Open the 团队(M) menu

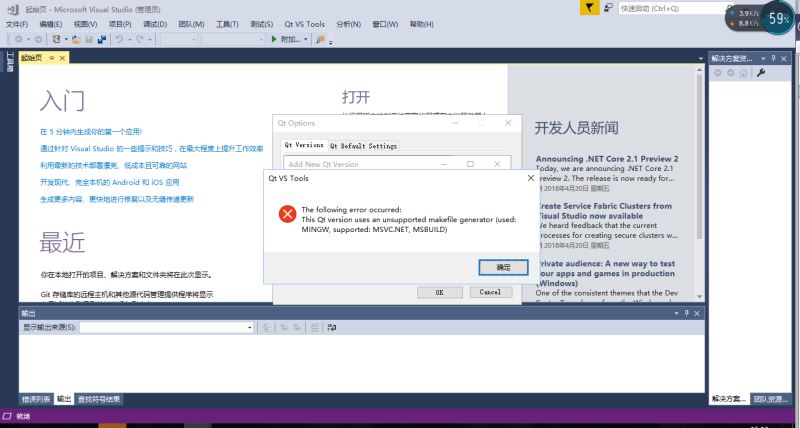[x=191, y=24]
